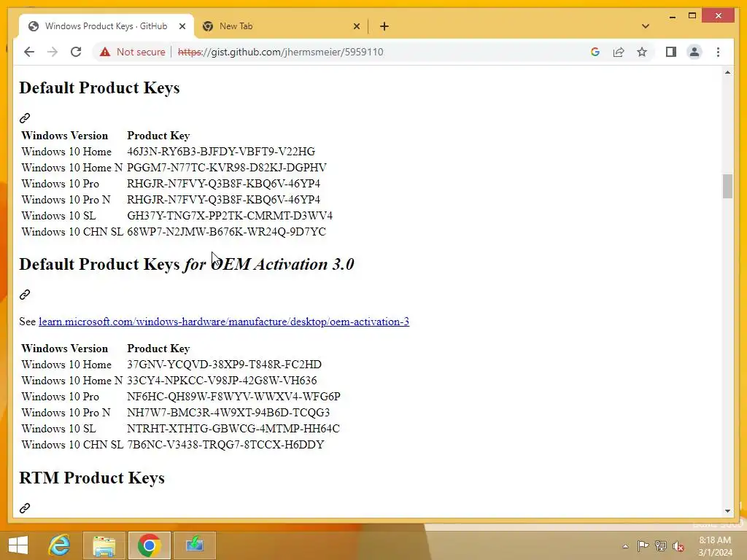Open the Windows Start button
This screenshot has height=560, width=747.
(x=18, y=545)
